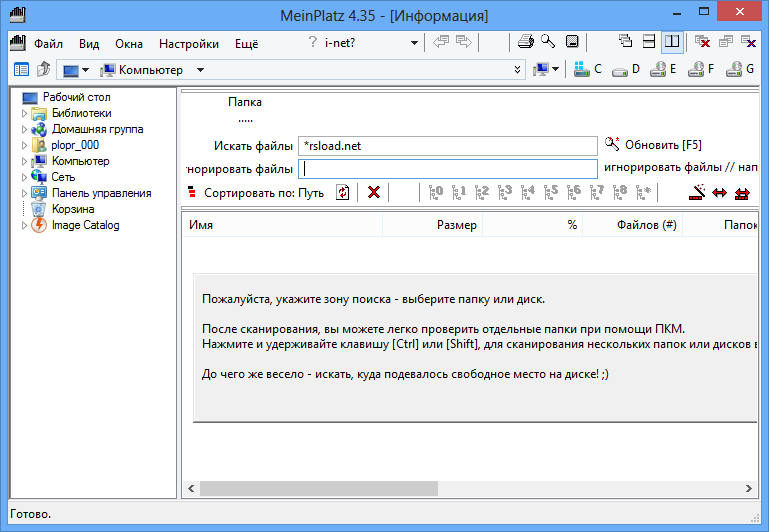Expand the Компьютер tree node
The height and width of the screenshot is (532, 769).
24,161
